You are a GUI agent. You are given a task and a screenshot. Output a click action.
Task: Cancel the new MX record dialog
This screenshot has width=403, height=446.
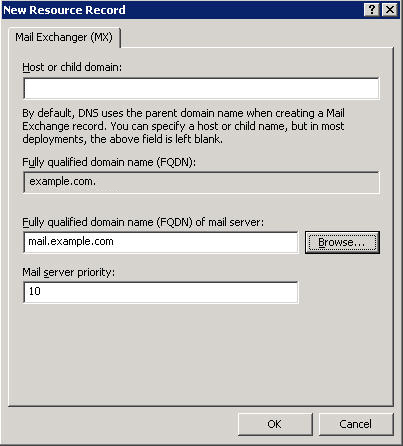pos(356,424)
